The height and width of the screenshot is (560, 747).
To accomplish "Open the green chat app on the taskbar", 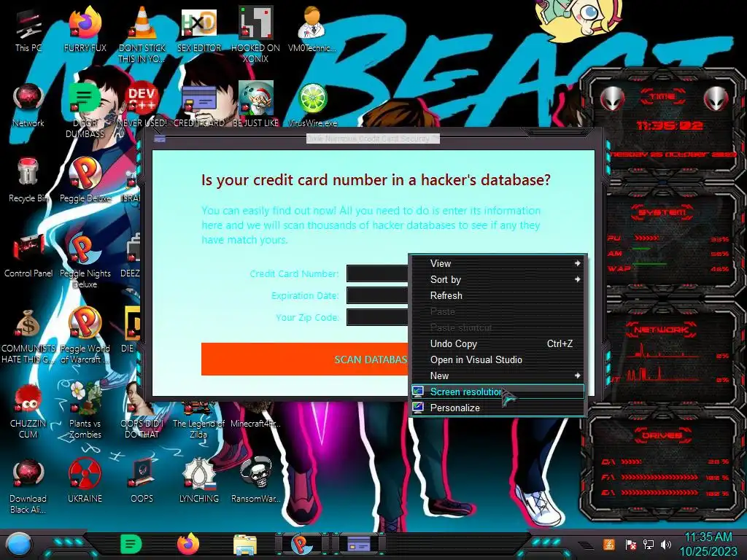I will click(x=131, y=545).
